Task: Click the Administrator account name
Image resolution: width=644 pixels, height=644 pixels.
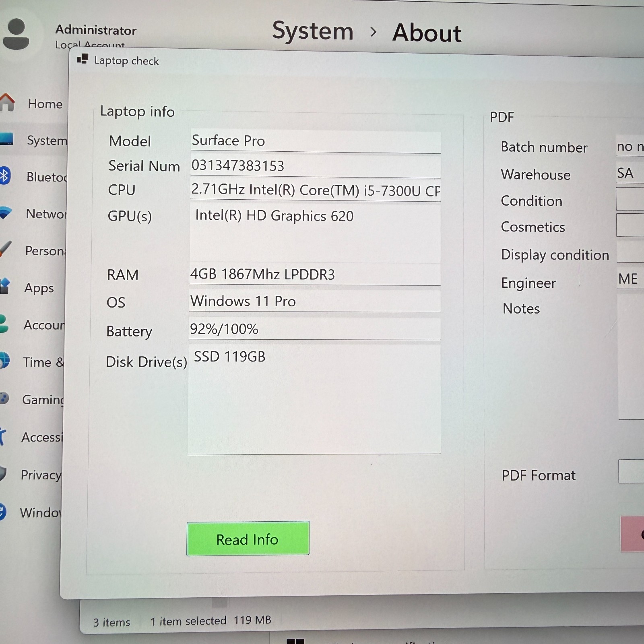Action: pos(96,30)
